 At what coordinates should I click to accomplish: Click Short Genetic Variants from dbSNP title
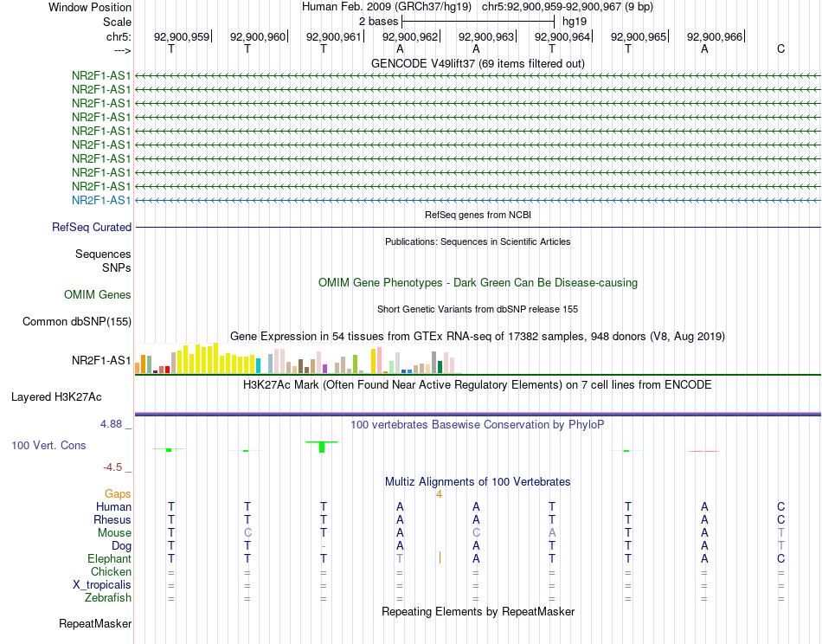[478, 309]
